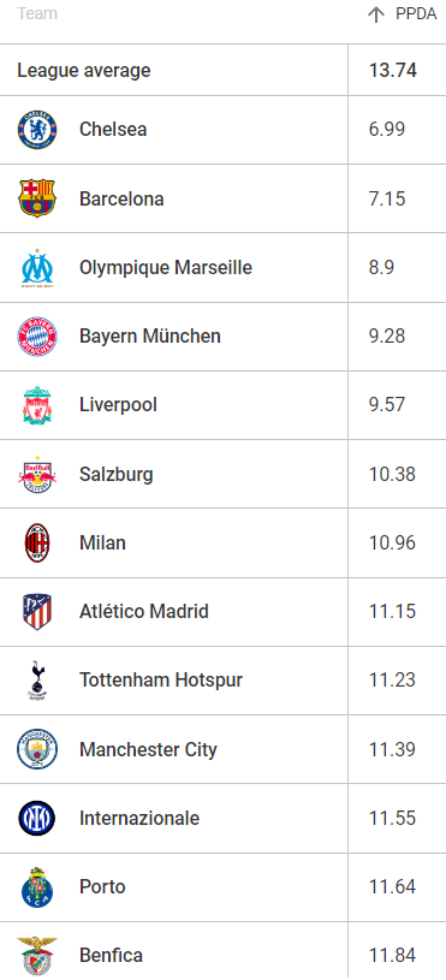Screen dimensions: 446x980
Task: Click the AC Milan crest icon
Action: (x=37, y=543)
